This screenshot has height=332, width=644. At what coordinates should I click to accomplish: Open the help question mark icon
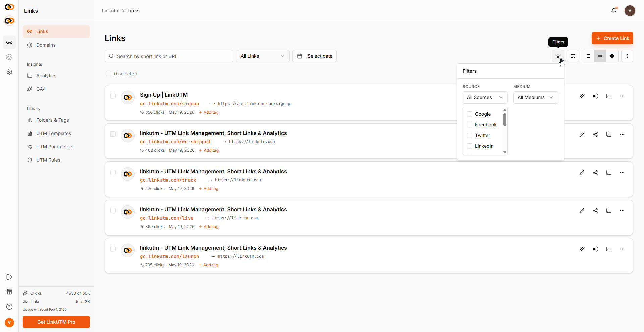pos(9,307)
